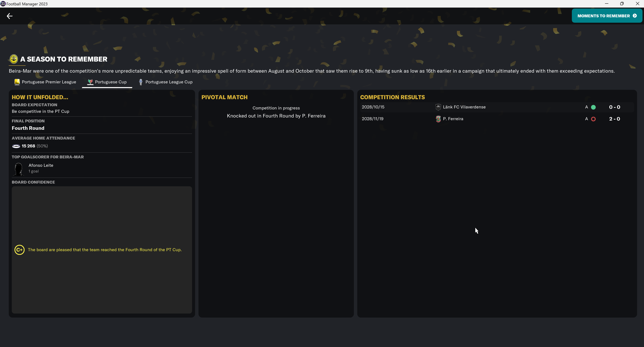Click the Portuguese Cup trophy icon
The width and height of the screenshot is (644, 347).
pyautogui.click(x=90, y=82)
